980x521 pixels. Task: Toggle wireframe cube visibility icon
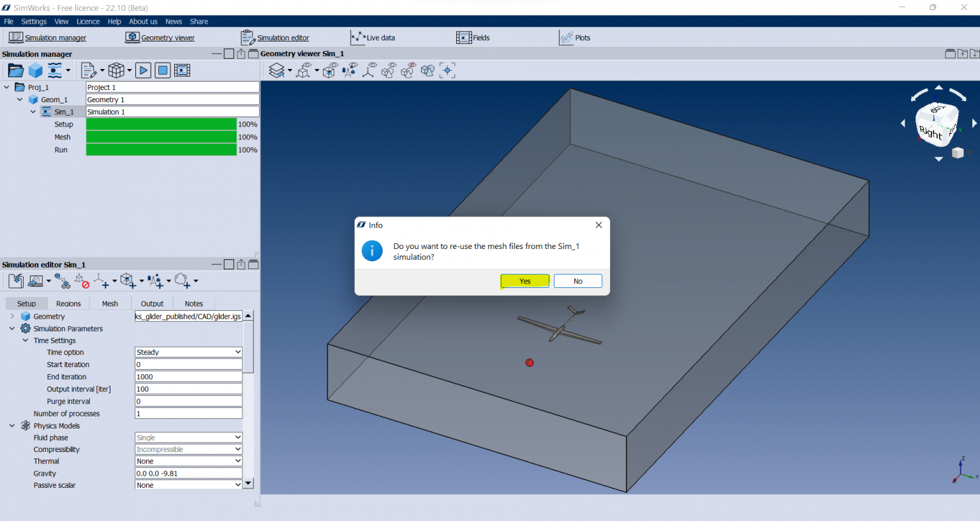(329, 70)
